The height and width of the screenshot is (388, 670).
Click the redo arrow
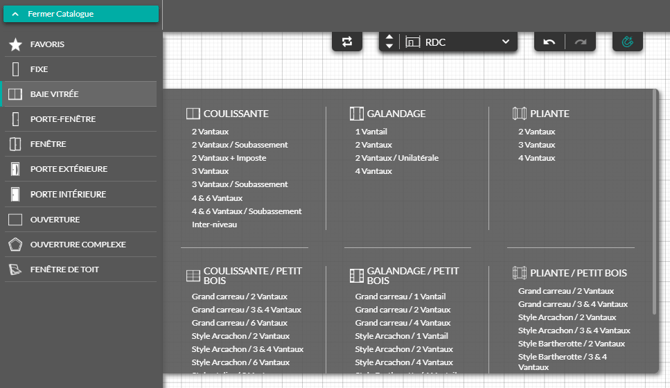click(580, 42)
